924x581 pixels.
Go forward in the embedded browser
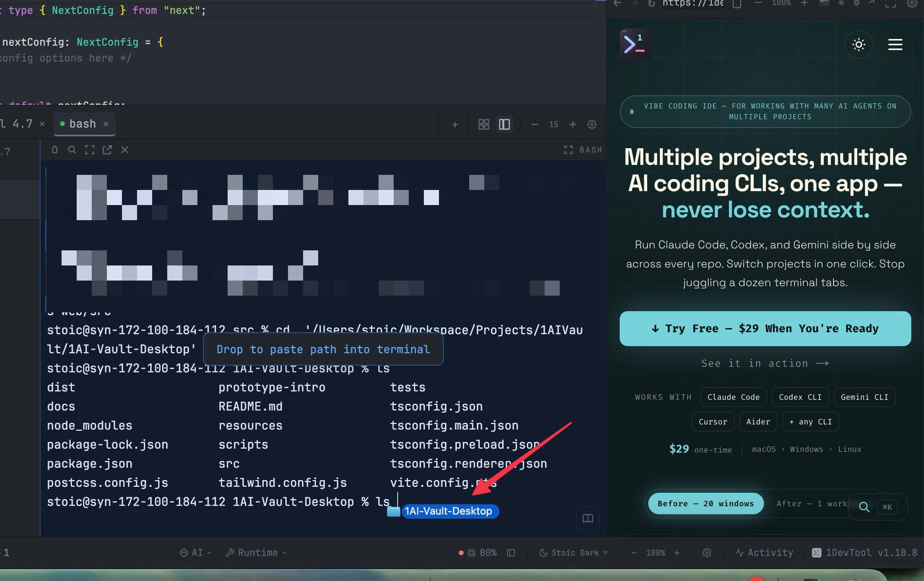634,3
